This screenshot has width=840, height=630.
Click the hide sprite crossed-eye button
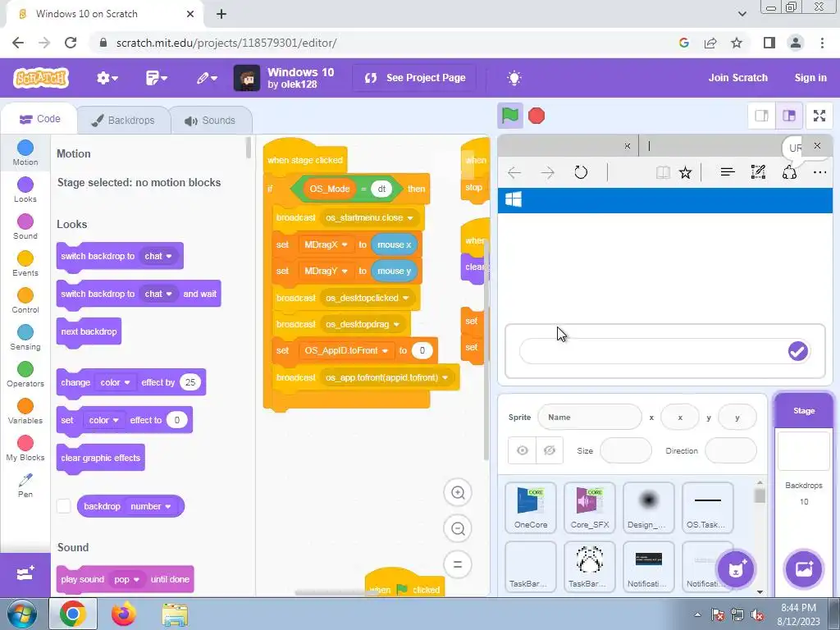tap(549, 450)
